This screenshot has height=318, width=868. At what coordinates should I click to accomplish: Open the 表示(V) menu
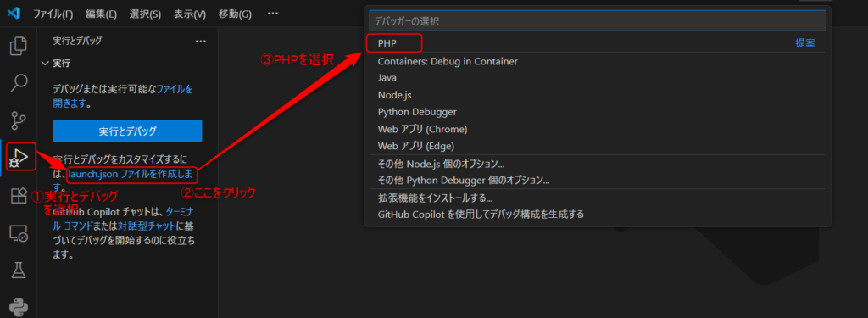tap(190, 14)
